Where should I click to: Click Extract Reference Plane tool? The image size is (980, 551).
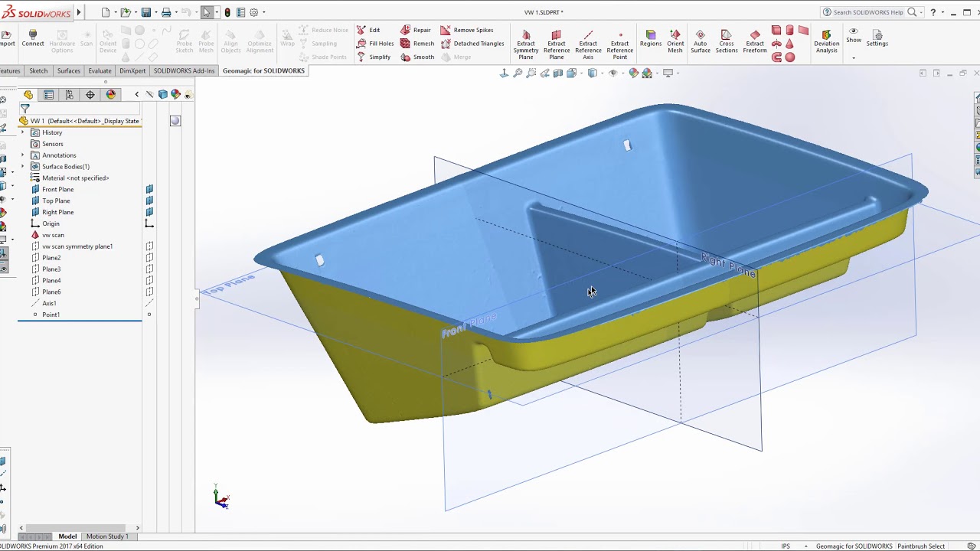pos(556,44)
